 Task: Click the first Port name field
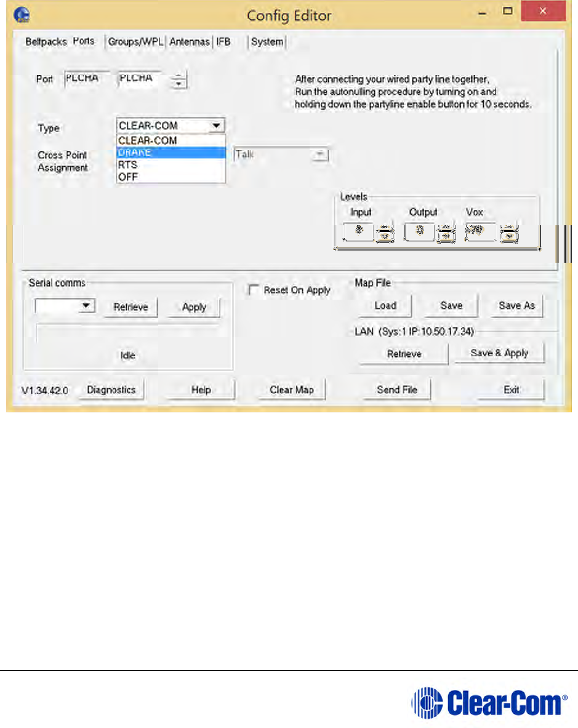(87, 79)
